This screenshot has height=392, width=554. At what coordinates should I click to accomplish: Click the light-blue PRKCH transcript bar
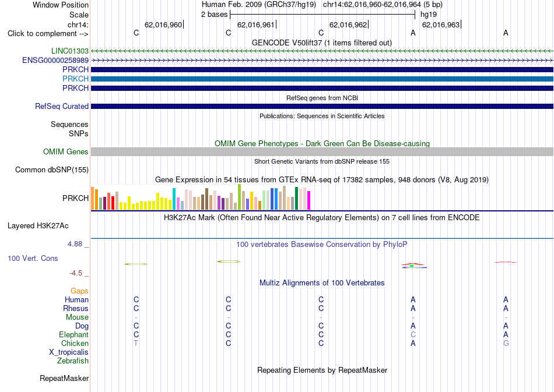[322, 79]
